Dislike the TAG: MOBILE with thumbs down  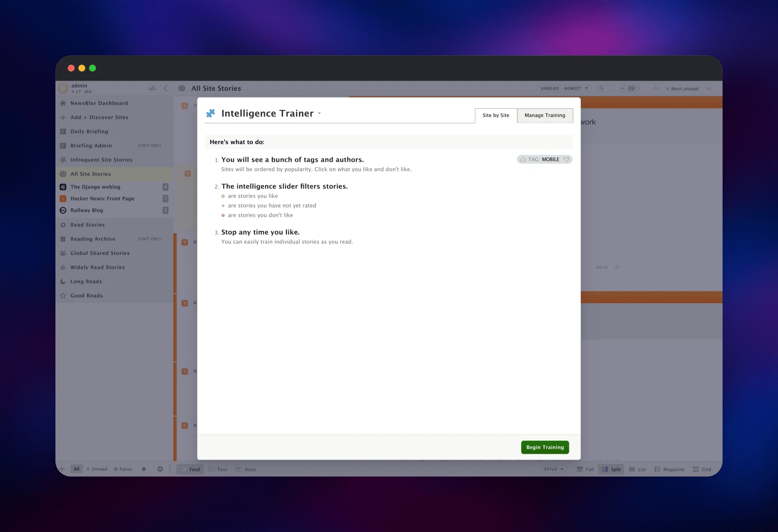click(x=566, y=159)
